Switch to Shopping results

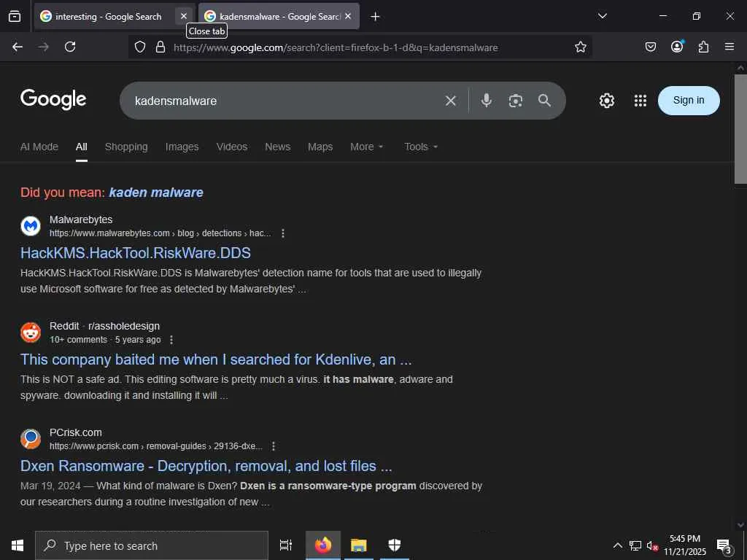coord(126,147)
